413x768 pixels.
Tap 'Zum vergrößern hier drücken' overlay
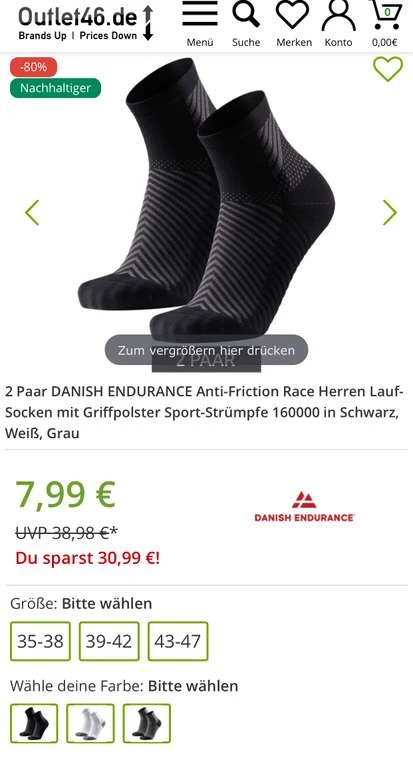(206, 350)
